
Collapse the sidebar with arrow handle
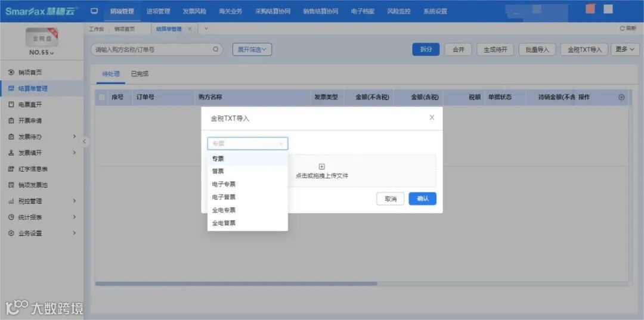(84, 142)
